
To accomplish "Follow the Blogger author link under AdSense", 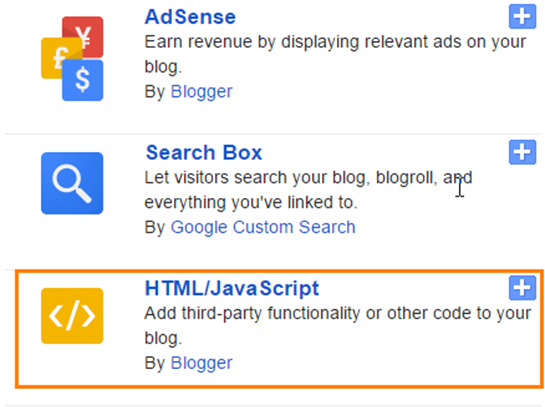I will point(201,92).
